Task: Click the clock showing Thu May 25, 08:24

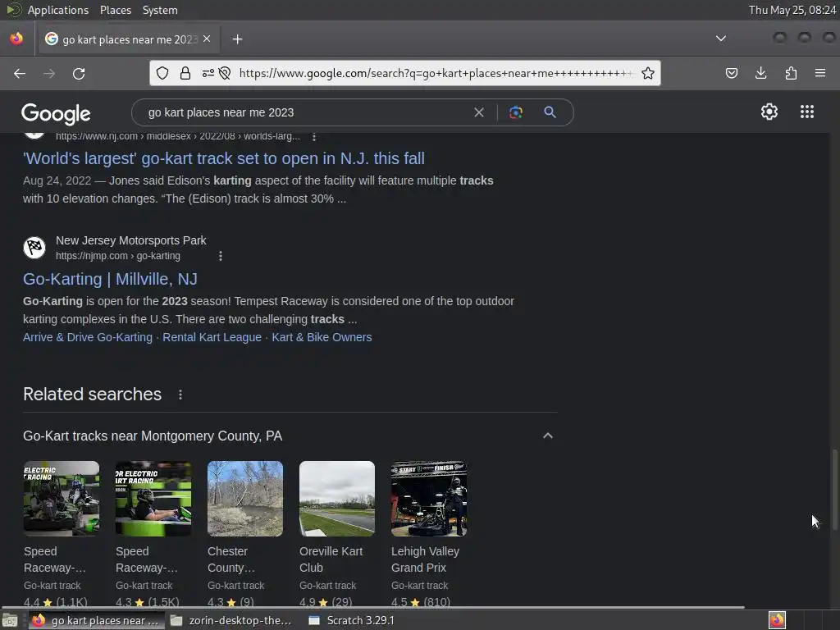Action: (x=792, y=10)
